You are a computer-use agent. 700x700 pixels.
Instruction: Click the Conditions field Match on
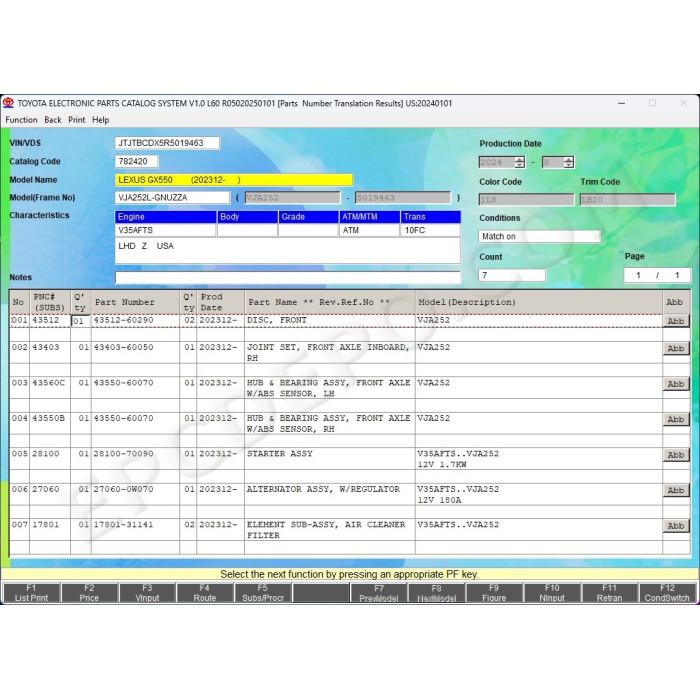[539, 237]
